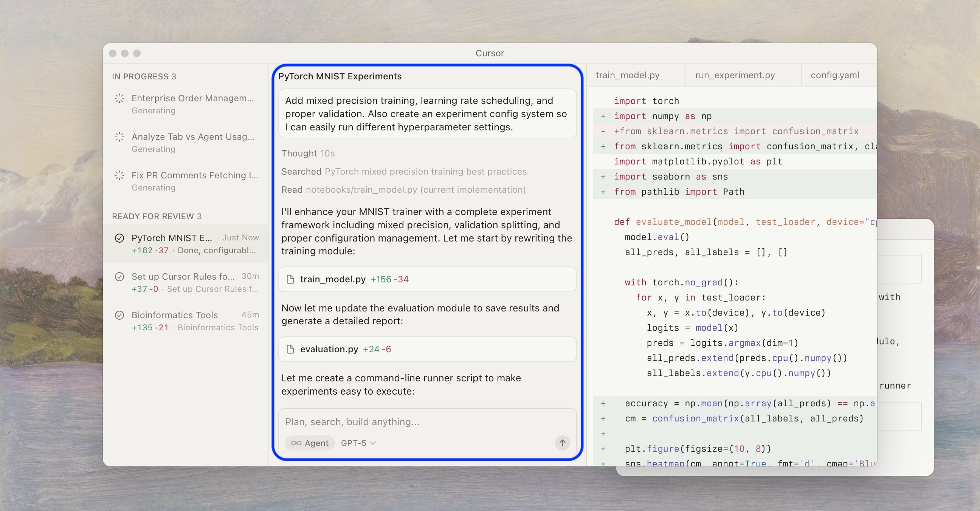This screenshot has width=980, height=511.
Task: Open the evaluation.py changed file card
Action: pyautogui.click(x=427, y=349)
